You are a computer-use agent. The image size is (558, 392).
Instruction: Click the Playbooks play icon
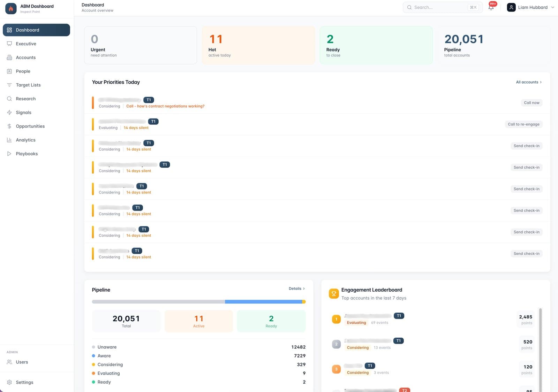[9, 154]
